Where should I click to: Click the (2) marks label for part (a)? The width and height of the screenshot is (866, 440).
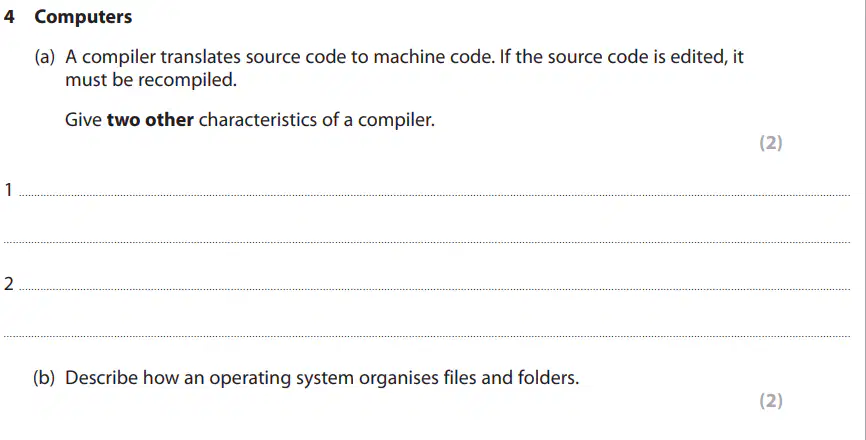[771, 143]
